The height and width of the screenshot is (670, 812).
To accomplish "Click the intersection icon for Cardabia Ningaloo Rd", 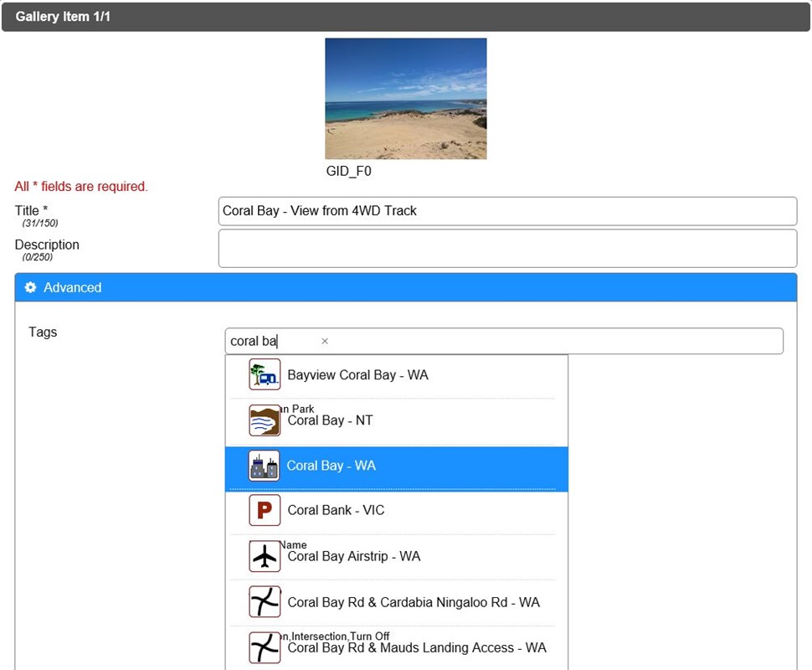I will pos(265,602).
